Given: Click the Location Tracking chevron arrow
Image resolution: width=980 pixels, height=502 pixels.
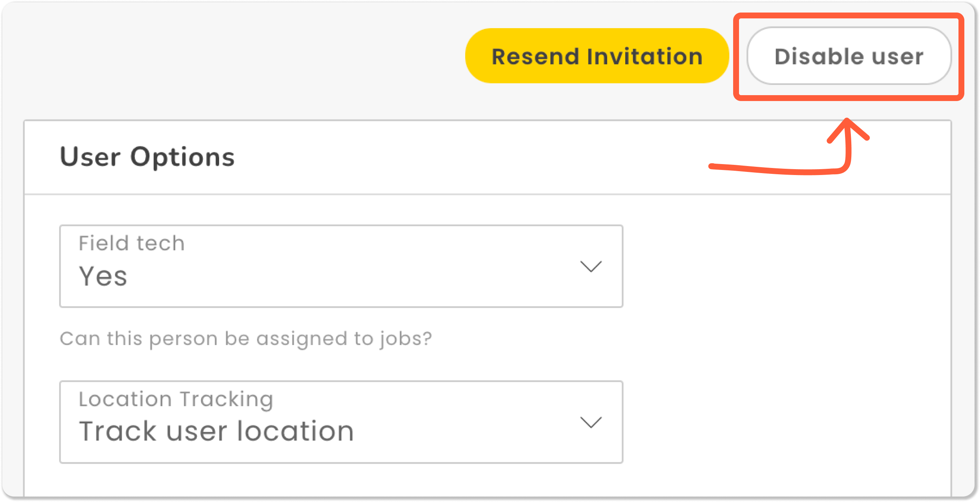Looking at the screenshot, I should pyautogui.click(x=591, y=423).
